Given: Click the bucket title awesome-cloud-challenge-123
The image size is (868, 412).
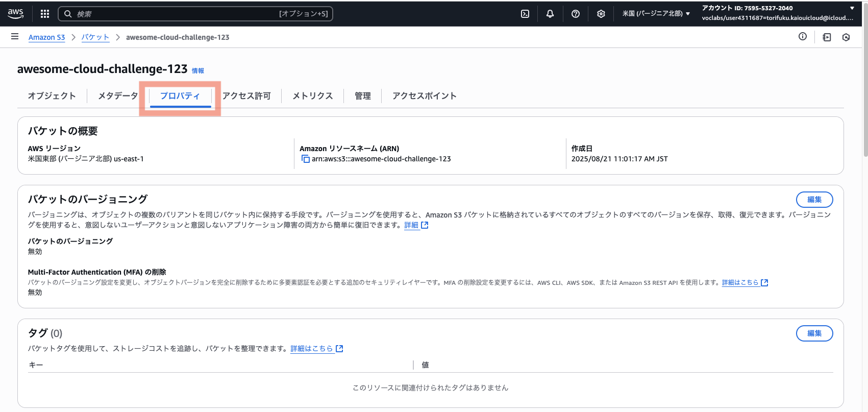Looking at the screenshot, I should point(103,69).
